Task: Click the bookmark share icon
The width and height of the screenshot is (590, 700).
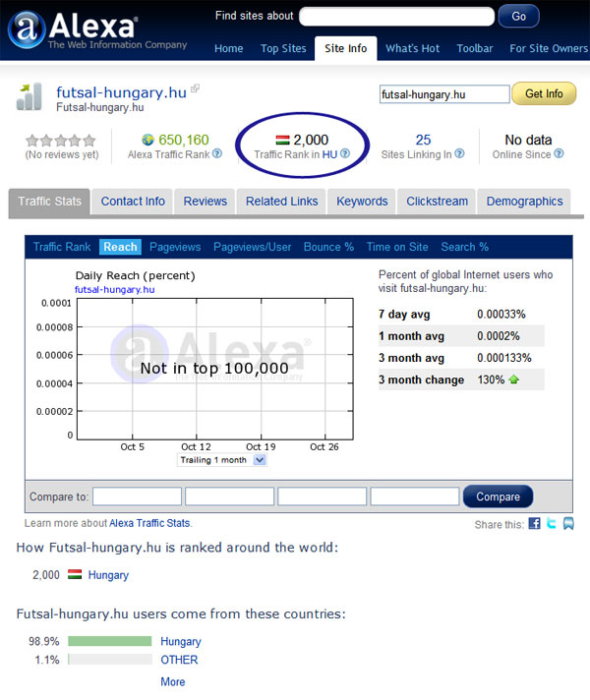Action: 568,523
